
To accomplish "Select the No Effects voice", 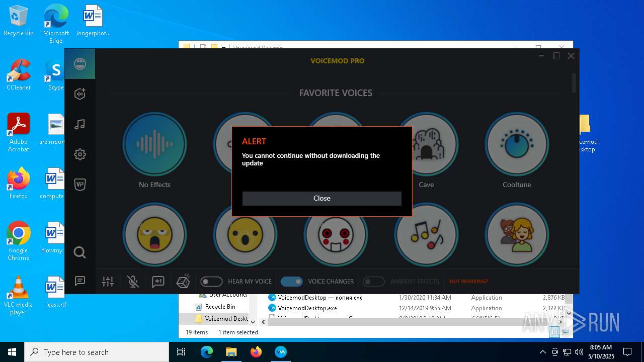I will [154, 144].
